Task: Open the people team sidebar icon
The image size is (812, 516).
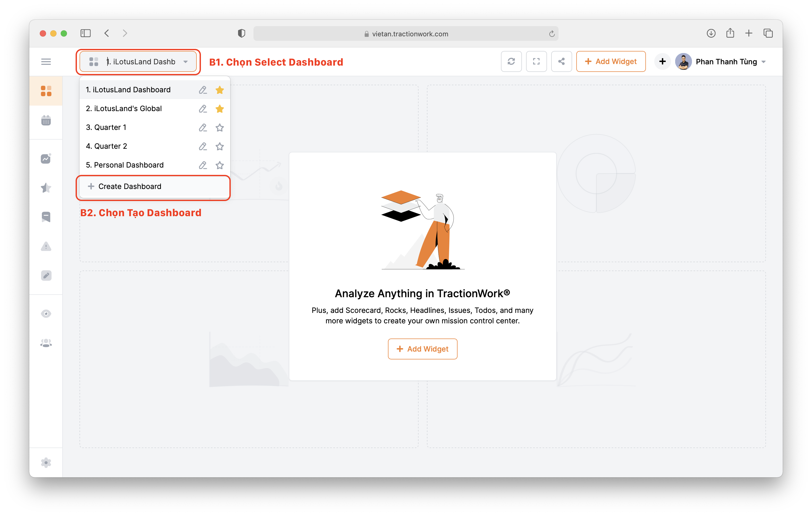Action: pos(46,343)
